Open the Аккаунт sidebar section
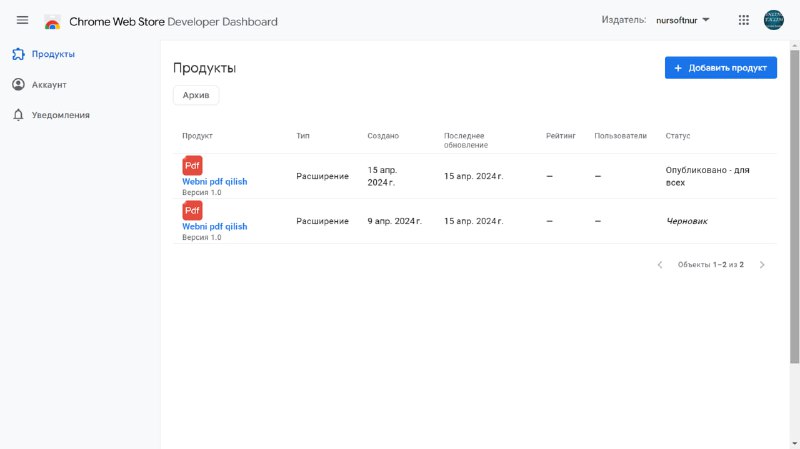Image resolution: width=800 pixels, height=449 pixels. pyautogui.click(x=49, y=85)
